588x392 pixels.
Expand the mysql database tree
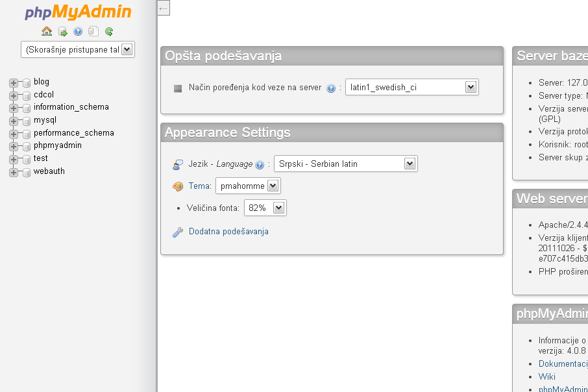point(14,121)
